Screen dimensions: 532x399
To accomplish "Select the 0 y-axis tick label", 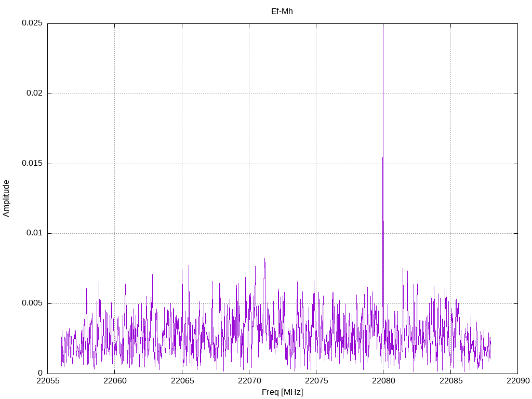I will tap(40, 373).
